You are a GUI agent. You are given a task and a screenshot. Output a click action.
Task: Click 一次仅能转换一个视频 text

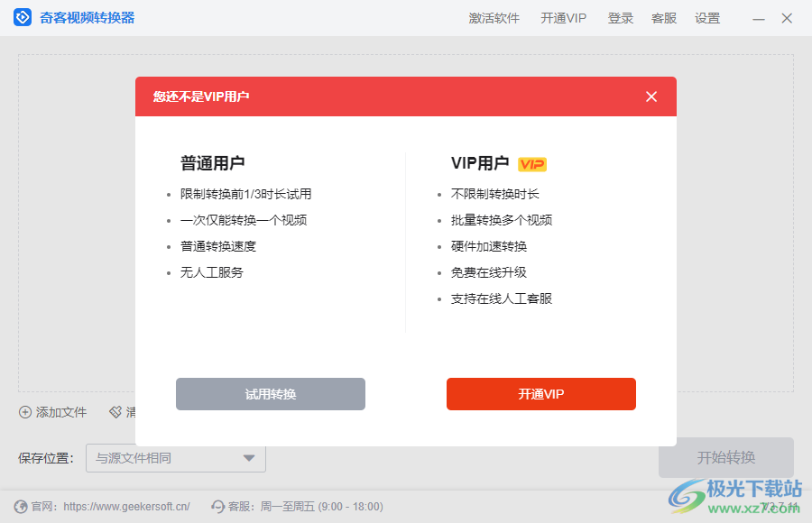(x=244, y=220)
